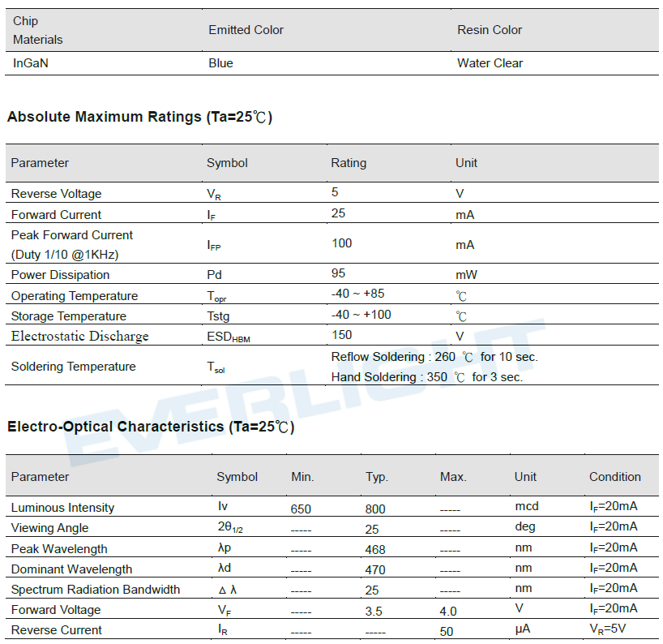Click the 'Electro-Optical Characteristics (Ta=25℃)' heading

tap(151, 427)
